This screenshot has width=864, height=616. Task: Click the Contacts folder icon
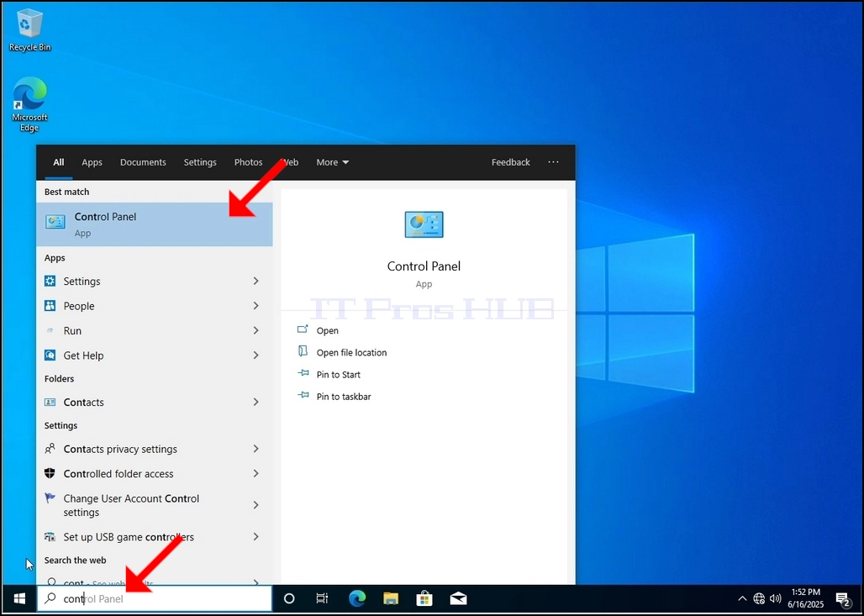pos(50,403)
